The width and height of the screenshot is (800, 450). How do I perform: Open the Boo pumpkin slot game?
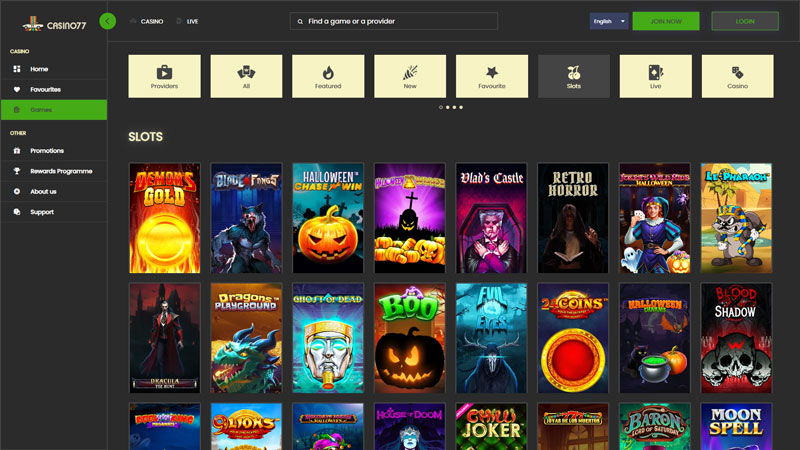point(410,338)
